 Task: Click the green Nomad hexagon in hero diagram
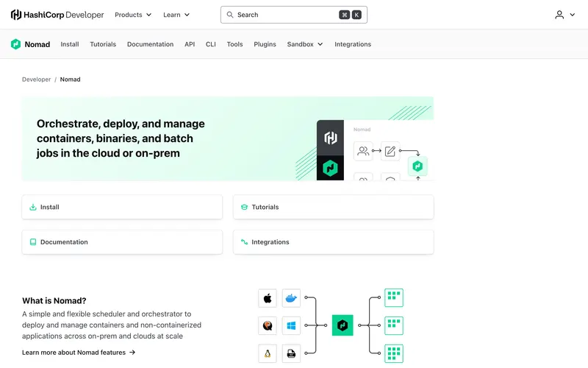pyautogui.click(x=417, y=166)
